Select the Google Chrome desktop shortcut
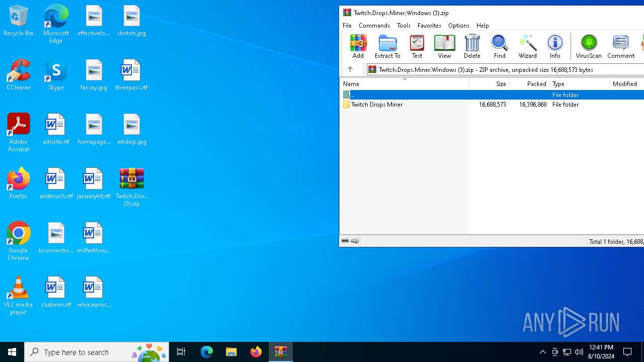This screenshot has width=644, height=362. (19, 241)
